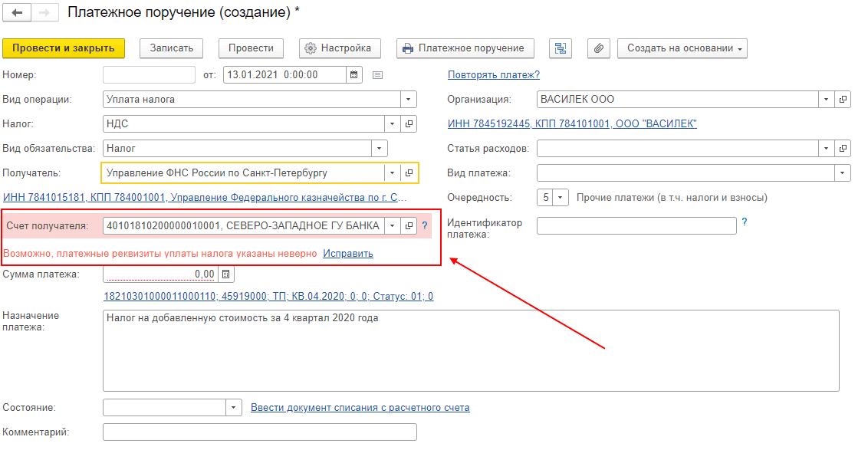Open the Налог field record icon

point(409,123)
